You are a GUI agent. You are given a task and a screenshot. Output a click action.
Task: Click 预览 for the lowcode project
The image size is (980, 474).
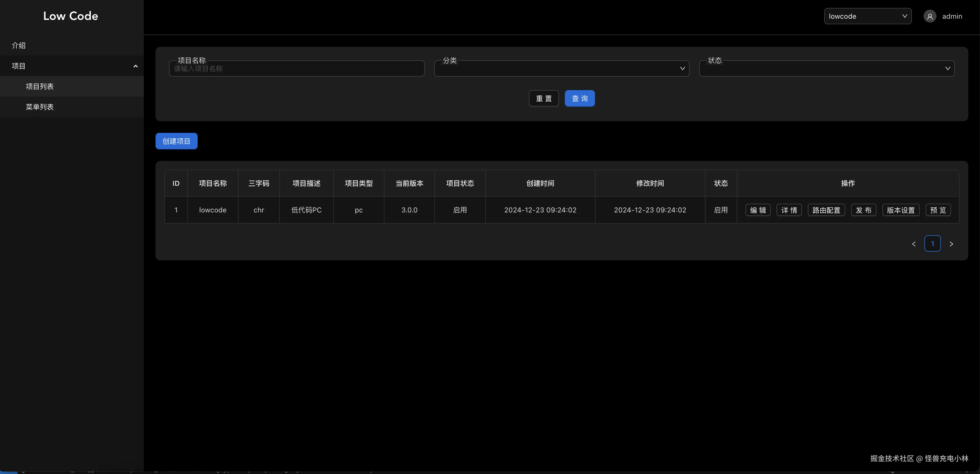click(x=938, y=210)
